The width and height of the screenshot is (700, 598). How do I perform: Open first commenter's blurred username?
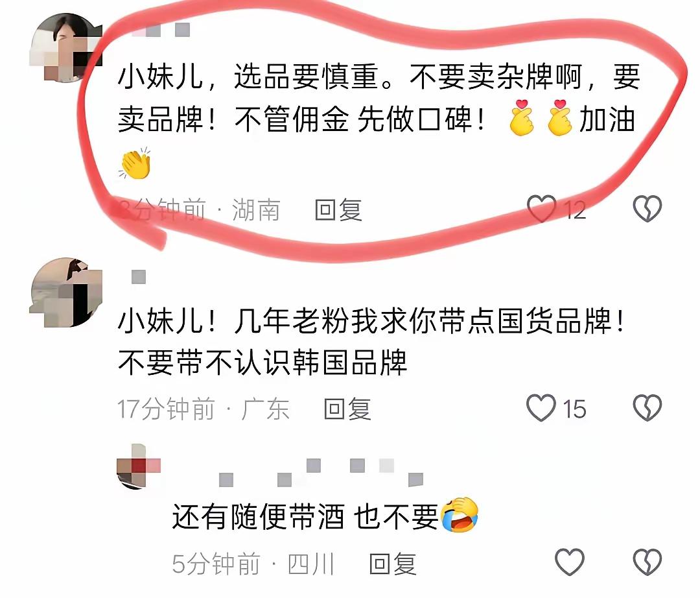(x=161, y=30)
